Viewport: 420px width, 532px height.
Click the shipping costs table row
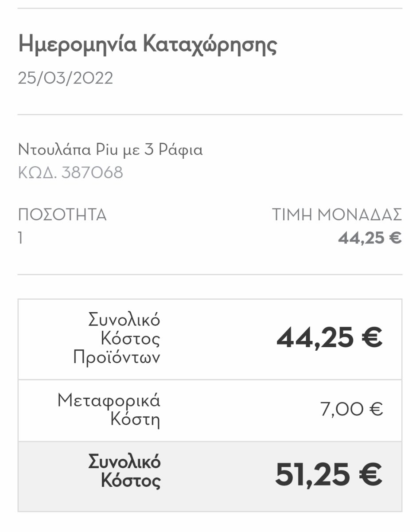click(210, 411)
